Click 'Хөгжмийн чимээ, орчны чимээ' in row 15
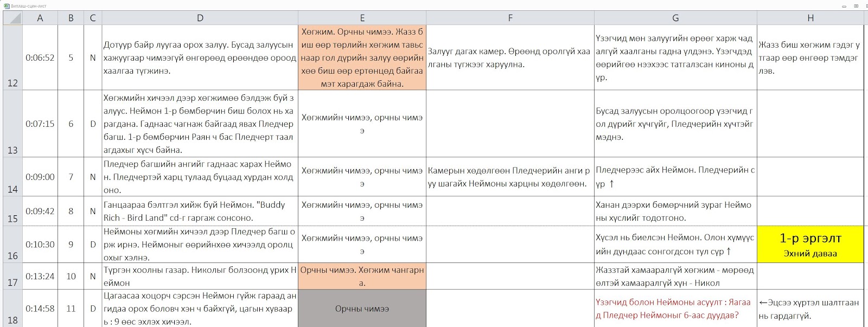This screenshot has height=327, width=868. pos(362,211)
